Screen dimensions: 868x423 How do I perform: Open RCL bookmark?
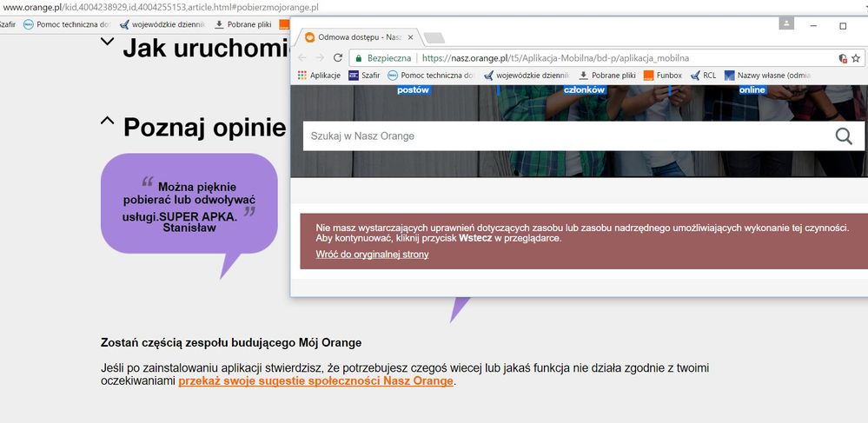pos(703,76)
